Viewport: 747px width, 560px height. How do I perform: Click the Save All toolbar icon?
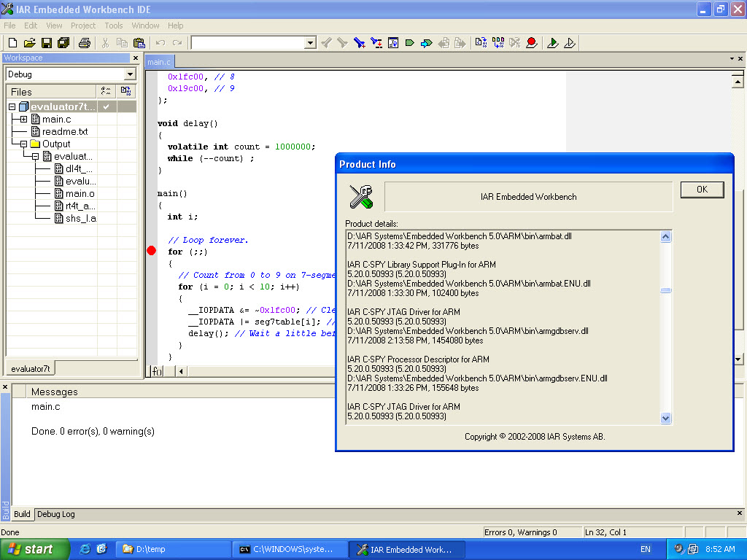[x=63, y=43]
